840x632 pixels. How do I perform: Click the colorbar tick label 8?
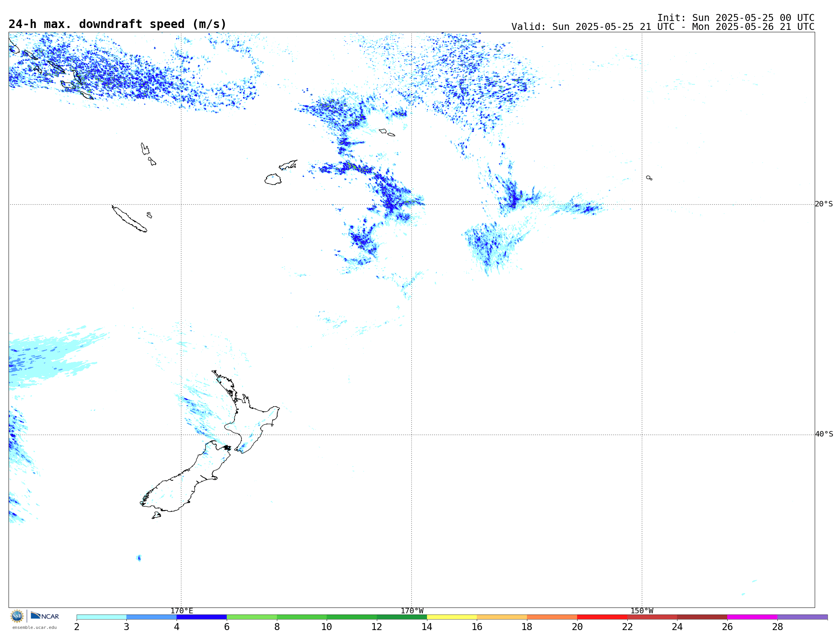tap(277, 627)
